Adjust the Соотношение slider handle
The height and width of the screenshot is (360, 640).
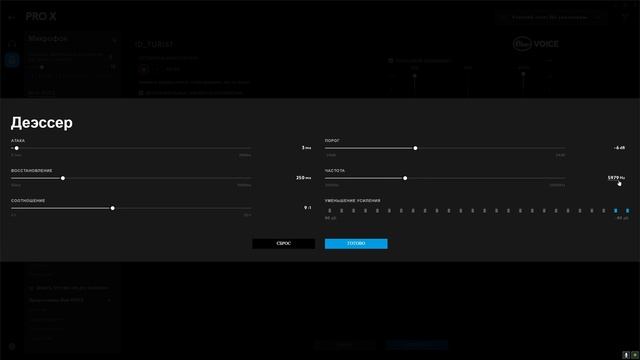coord(113,208)
